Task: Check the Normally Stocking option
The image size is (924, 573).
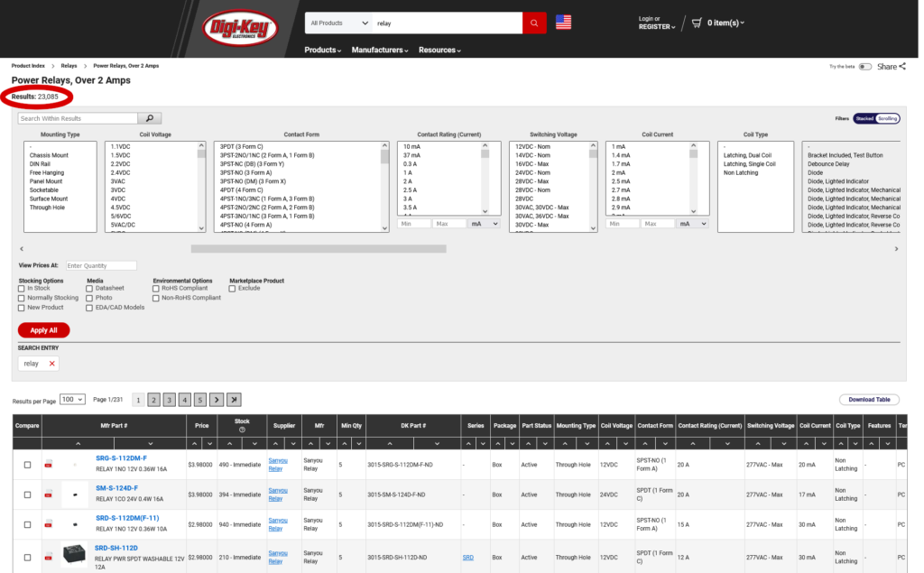Action: (22, 299)
